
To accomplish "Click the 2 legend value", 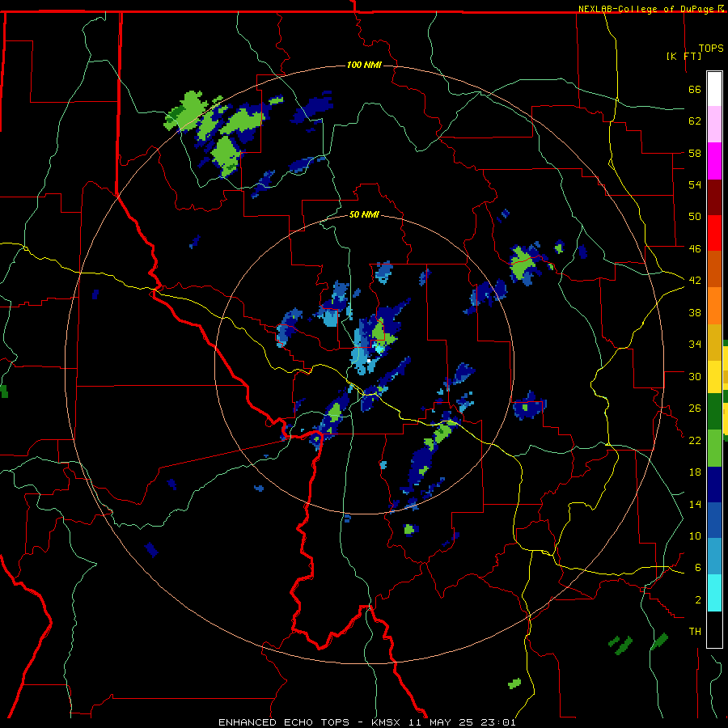I will pyautogui.click(x=698, y=599).
